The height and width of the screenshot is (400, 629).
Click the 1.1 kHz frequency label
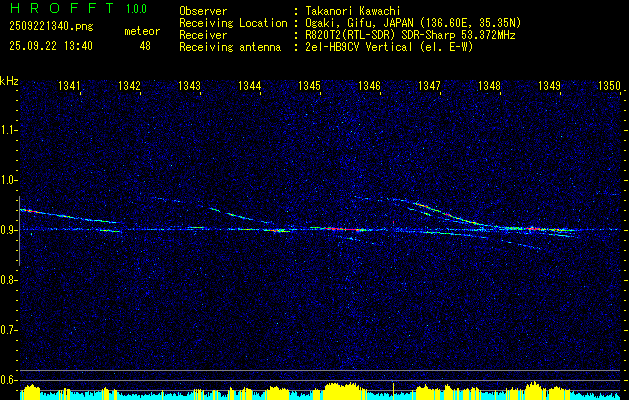tap(7, 130)
